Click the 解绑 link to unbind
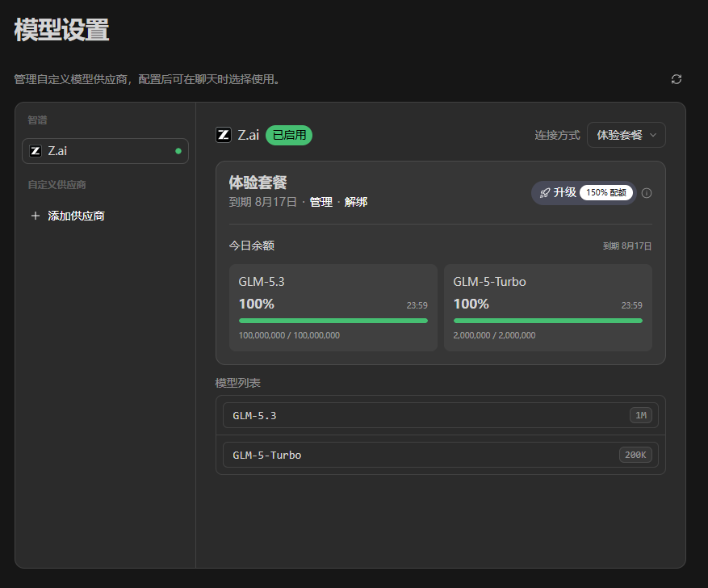 coord(356,202)
